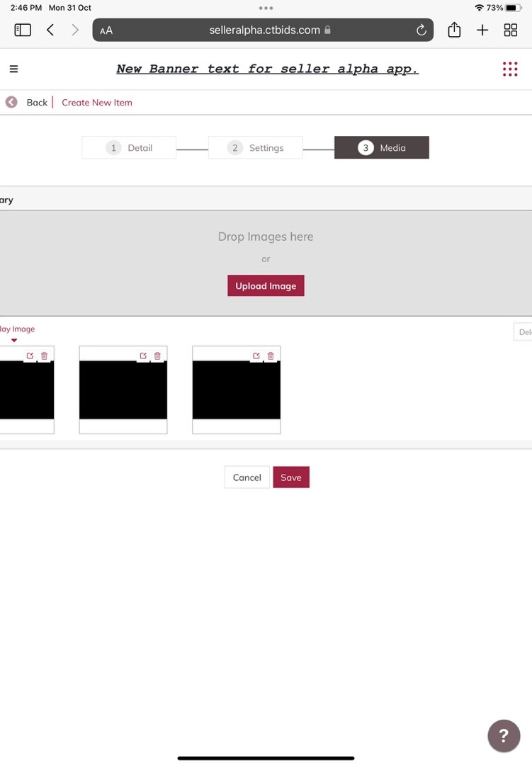Click the Back arrow circle icon
532x765 pixels.
(x=11, y=102)
